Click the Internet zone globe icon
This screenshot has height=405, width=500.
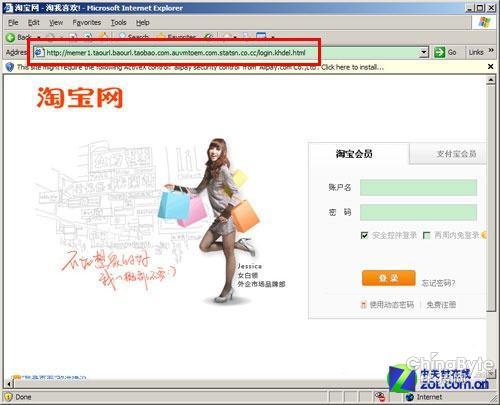pyautogui.click(x=409, y=397)
